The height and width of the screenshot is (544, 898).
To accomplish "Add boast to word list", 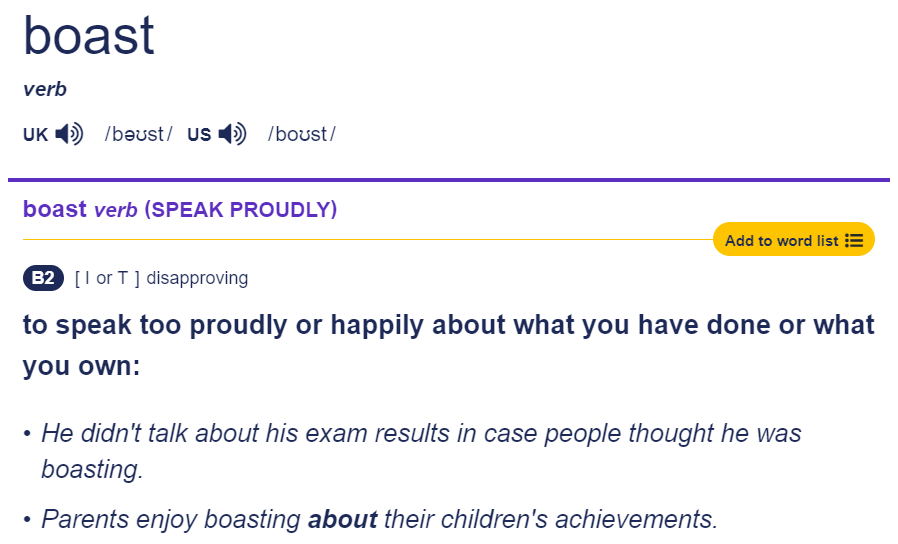I will pyautogui.click(x=794, y=239).
